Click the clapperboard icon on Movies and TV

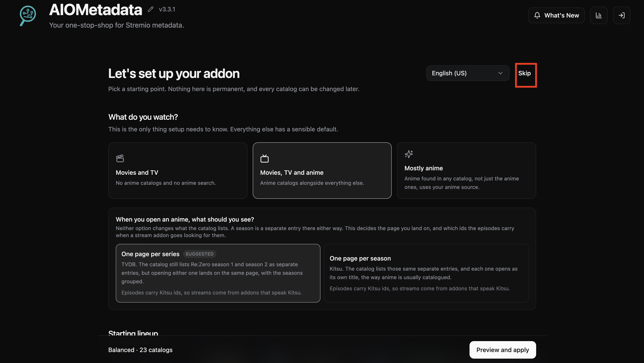(x=120, y=158)
